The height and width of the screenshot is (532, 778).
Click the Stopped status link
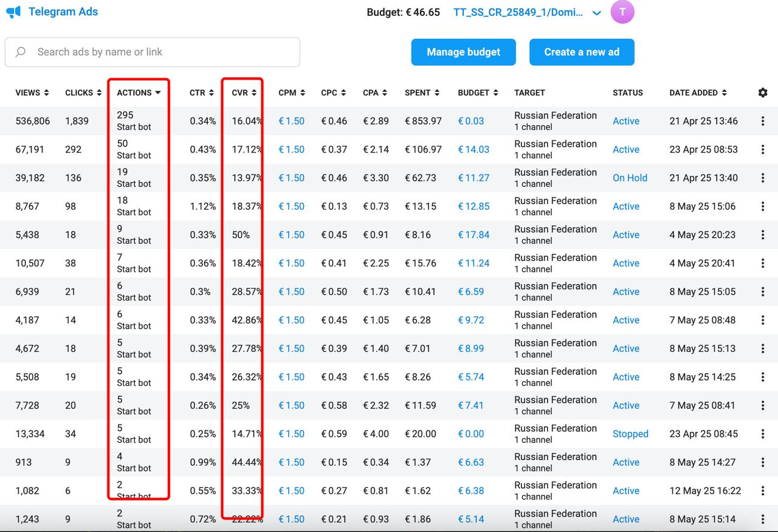click(x=630, y=434)
